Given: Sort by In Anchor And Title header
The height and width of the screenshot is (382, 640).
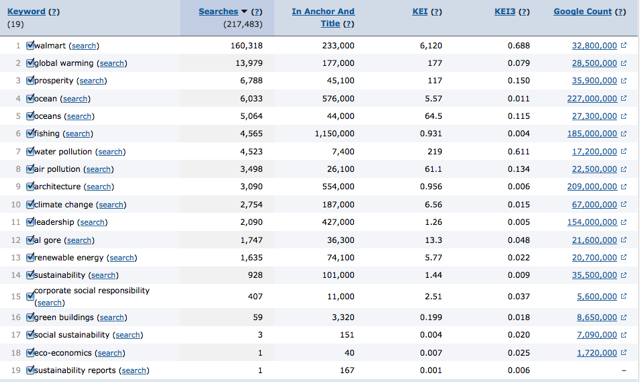Looking at the screenshot, I should click(323, 18).
